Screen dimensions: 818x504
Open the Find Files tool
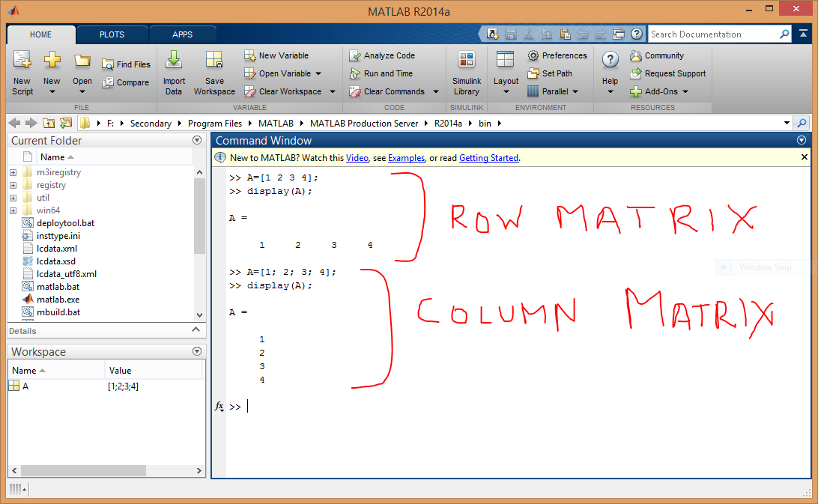pyautogui.click(x=124, y=64)
